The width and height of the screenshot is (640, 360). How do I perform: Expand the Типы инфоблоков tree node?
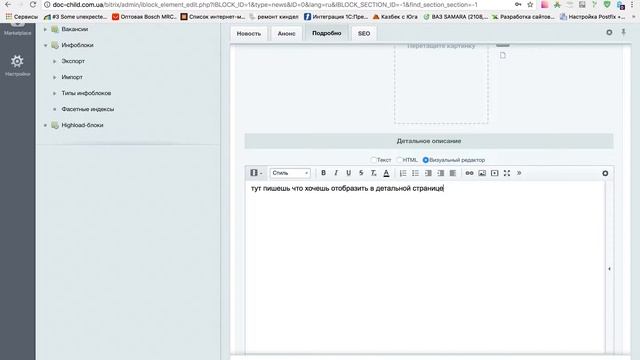tap(54, 93)
